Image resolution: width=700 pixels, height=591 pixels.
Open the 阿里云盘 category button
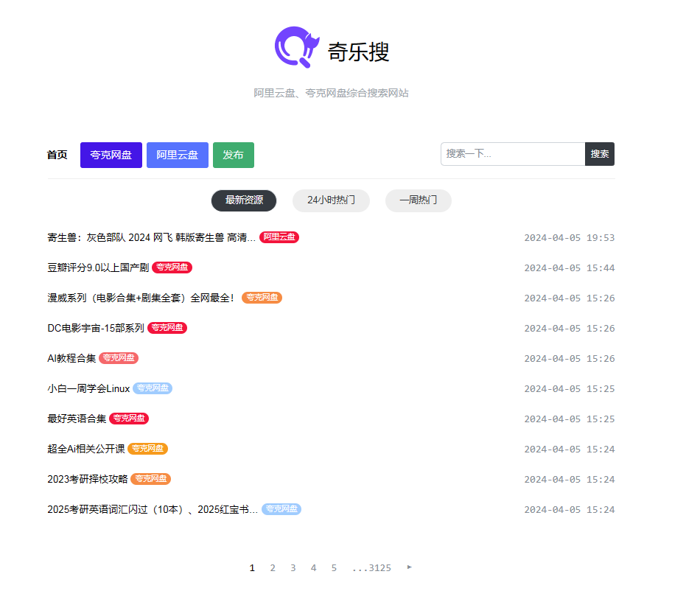pyautogui.click(x=178, y=155)
